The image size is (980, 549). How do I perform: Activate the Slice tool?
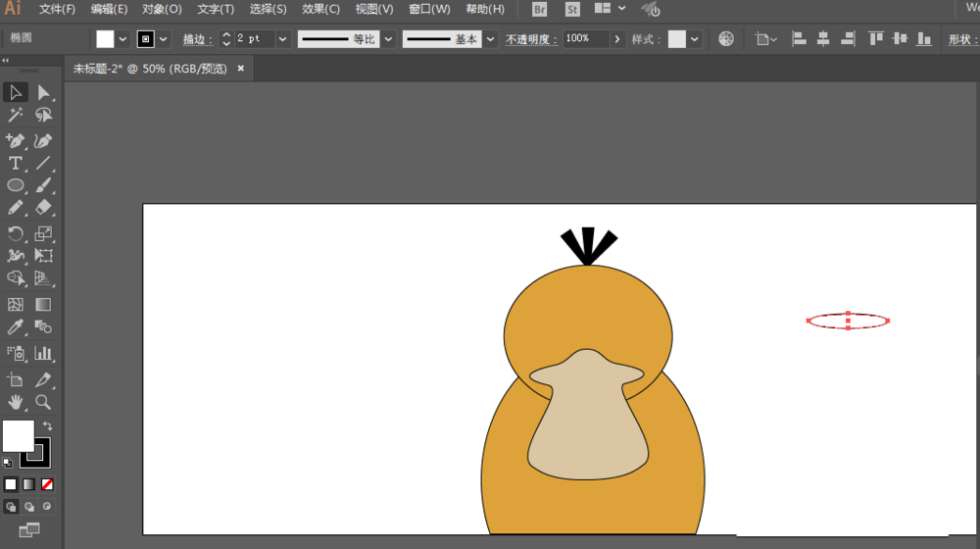43,379
